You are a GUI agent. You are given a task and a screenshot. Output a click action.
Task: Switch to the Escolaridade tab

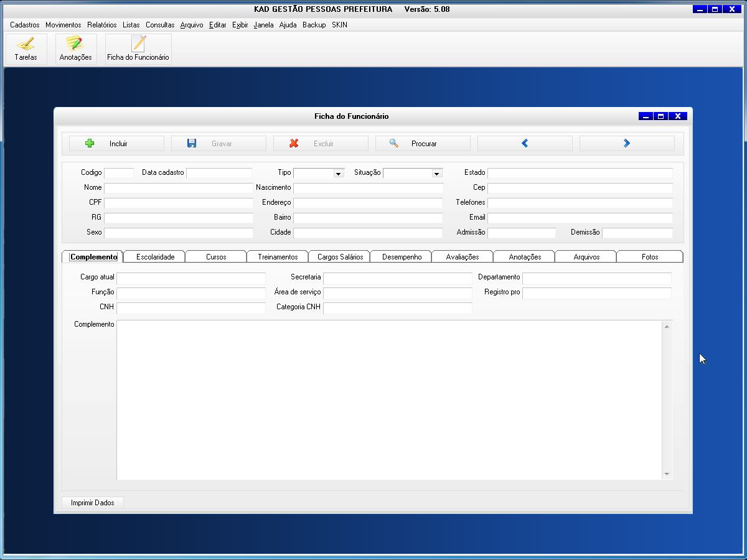click(x=155, y=257)
